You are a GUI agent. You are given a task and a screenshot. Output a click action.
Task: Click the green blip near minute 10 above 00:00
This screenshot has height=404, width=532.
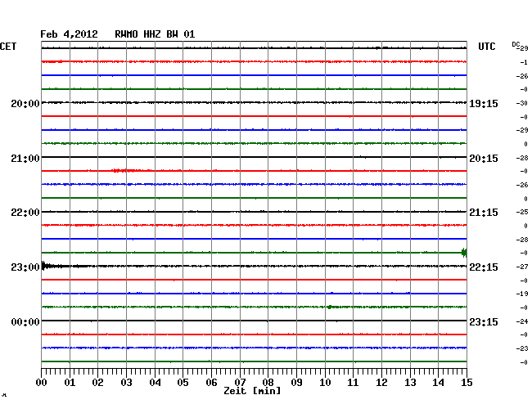click(330, 307)
